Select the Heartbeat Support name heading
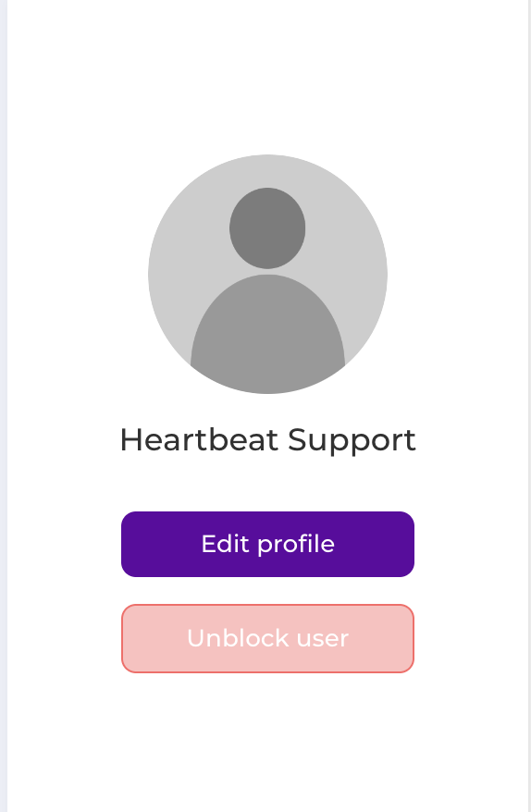This screenshot has height=812, width=531. [268, 440]
